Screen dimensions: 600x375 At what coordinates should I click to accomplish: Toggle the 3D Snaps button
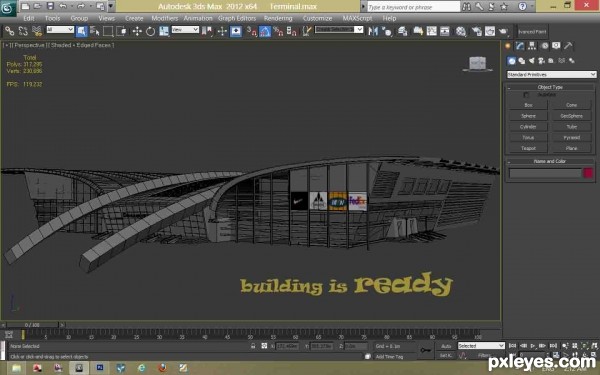click(x=251, y=31)
